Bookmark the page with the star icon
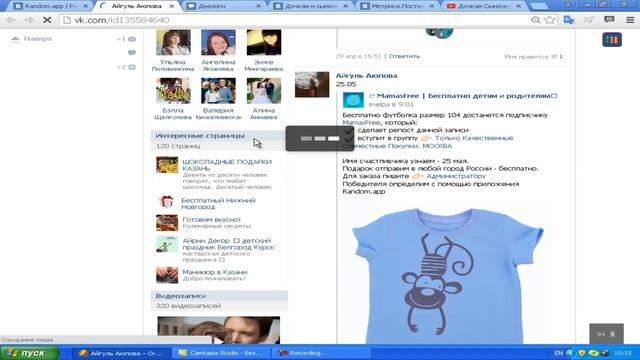The height and width of the screenshot is (360, 640). click(x=550, y=20)
